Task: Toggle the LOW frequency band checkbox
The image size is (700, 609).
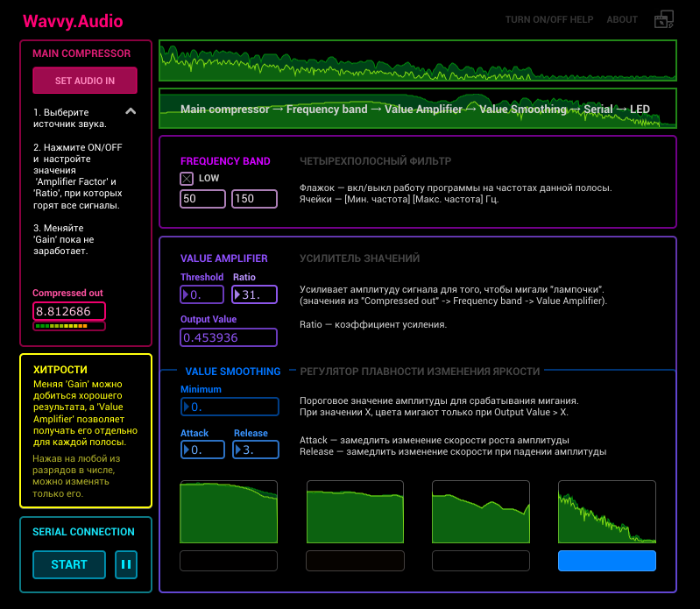Action: click(187, 179)
